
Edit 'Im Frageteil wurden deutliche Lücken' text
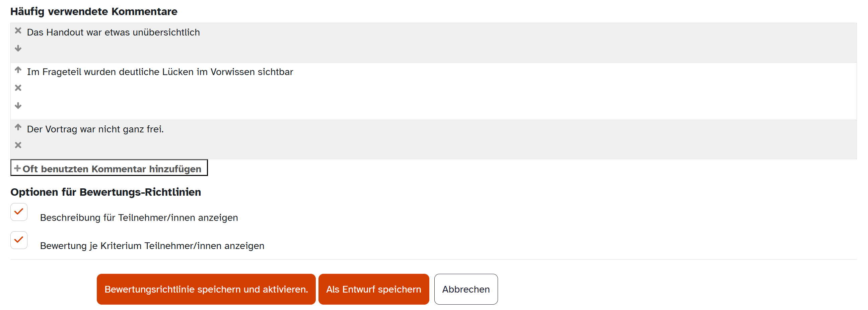[160, 72]
